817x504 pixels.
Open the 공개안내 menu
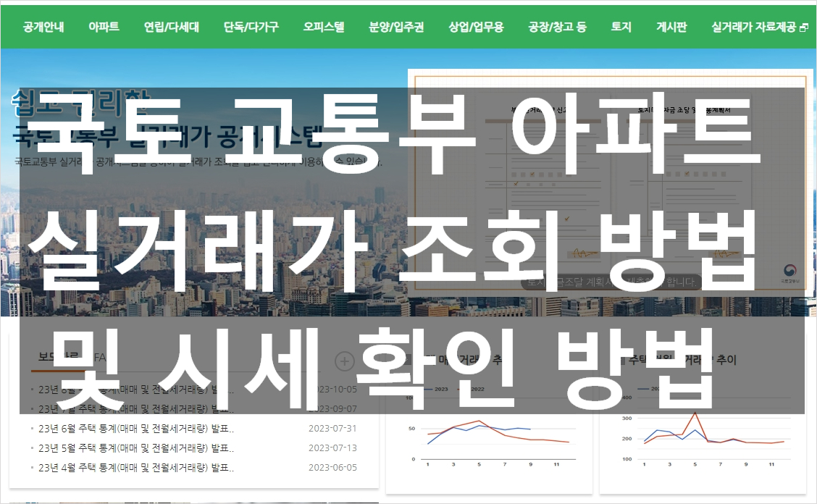tap(43, 27)
